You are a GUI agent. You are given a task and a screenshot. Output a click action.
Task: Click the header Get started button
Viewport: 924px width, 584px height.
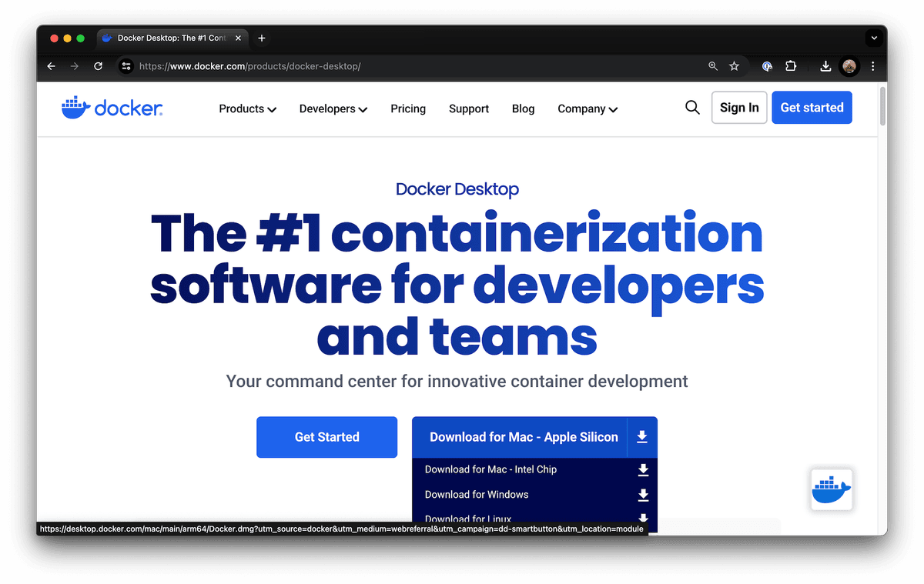[x=812, y=108]
